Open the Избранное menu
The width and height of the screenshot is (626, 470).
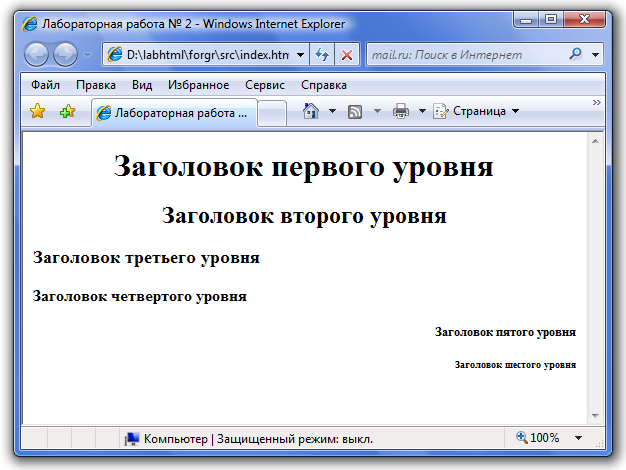click(198, 85)
